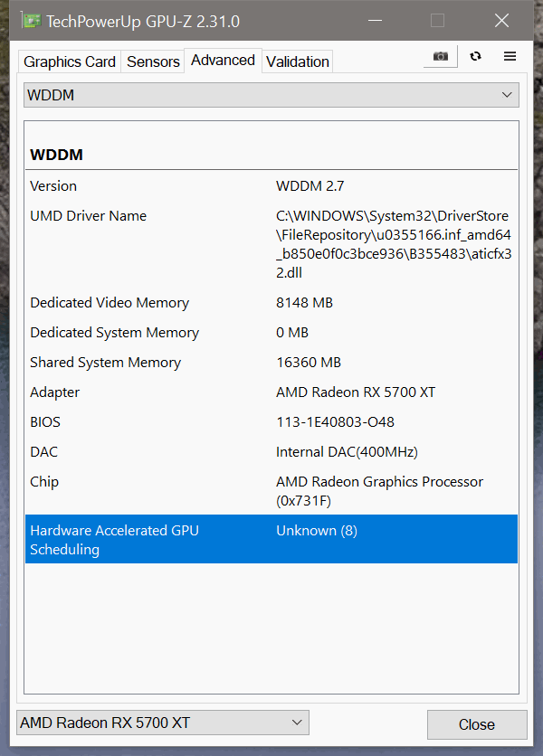This screenshot has height=756, width=543.
Task: Select the Advanced tab
Action: 223,61
